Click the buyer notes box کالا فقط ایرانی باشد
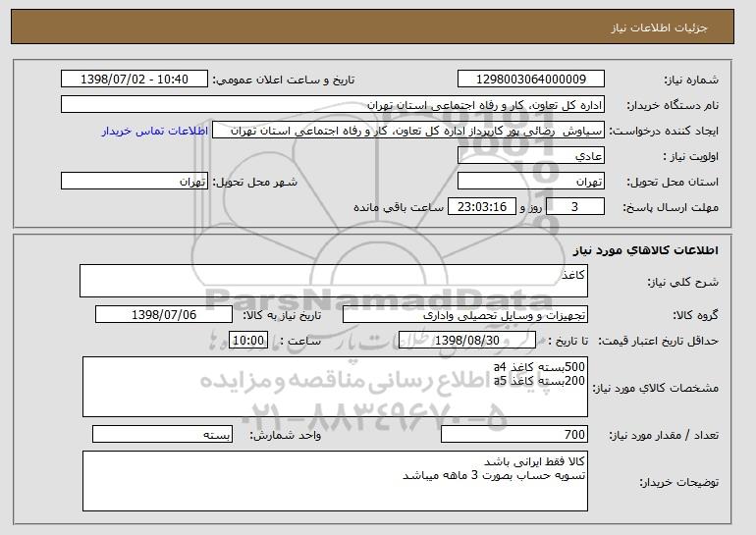756x535 pixels. coord(335,481)
